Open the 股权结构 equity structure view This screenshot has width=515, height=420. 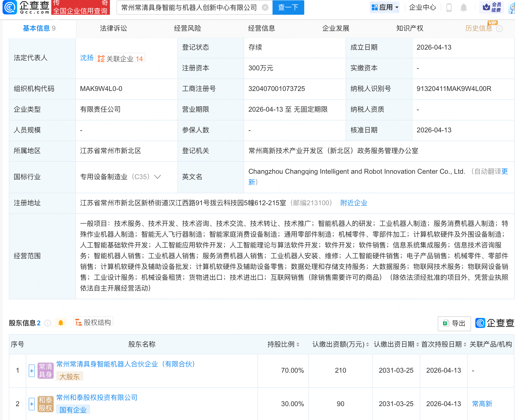click(93, 323)
